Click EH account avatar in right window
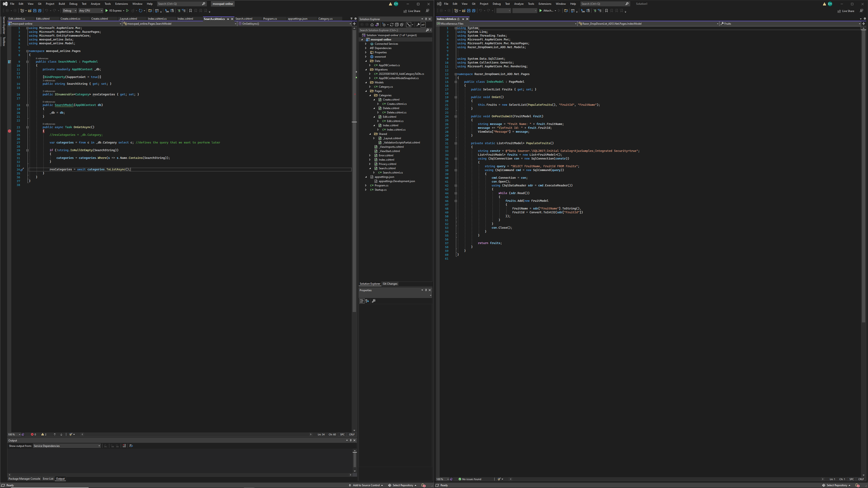 (830, 4)
